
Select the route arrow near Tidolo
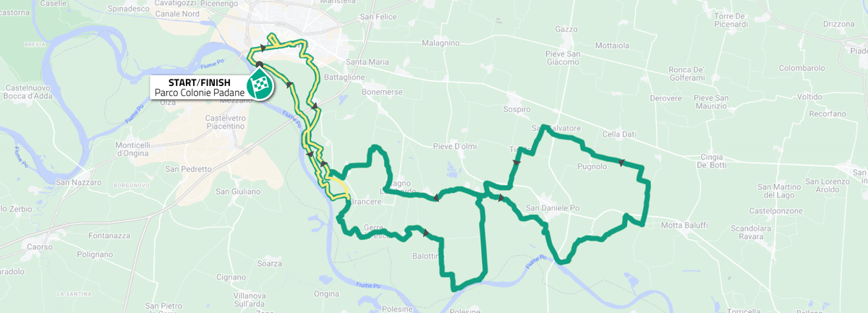[x=516, y=162]
